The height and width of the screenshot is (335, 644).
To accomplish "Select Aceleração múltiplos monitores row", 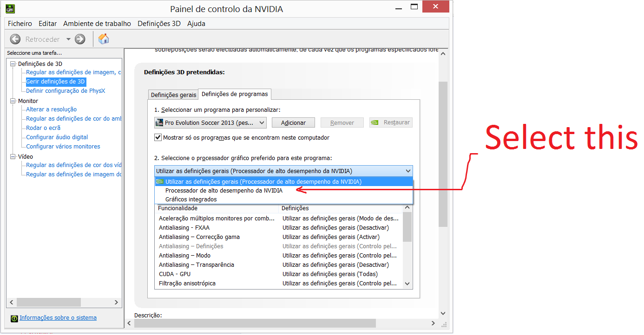I will click(x=279, y=219).
